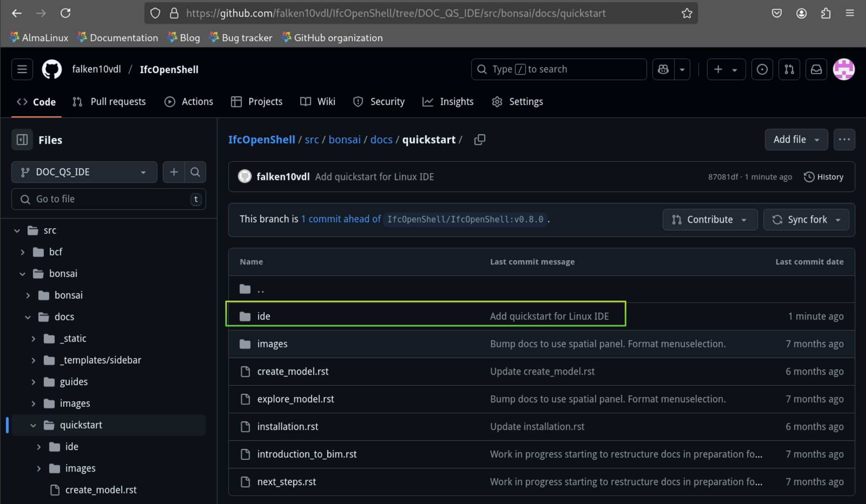Screen dimensions: 866x504
Task: Switch to the Projects tab
Action: pyautogui.click(x=257, y=102)
